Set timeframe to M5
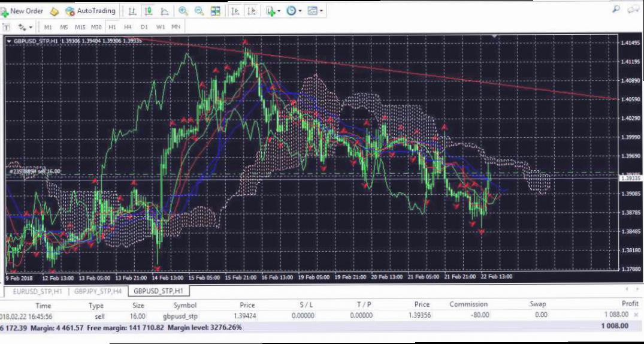This screenshot has height=344, width=644. 64,27
